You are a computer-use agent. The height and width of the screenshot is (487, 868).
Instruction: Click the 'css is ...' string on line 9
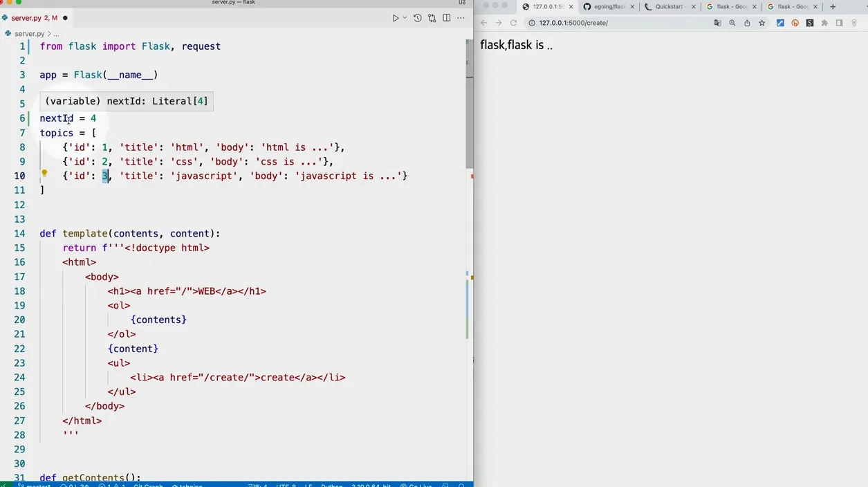(289, 162)
